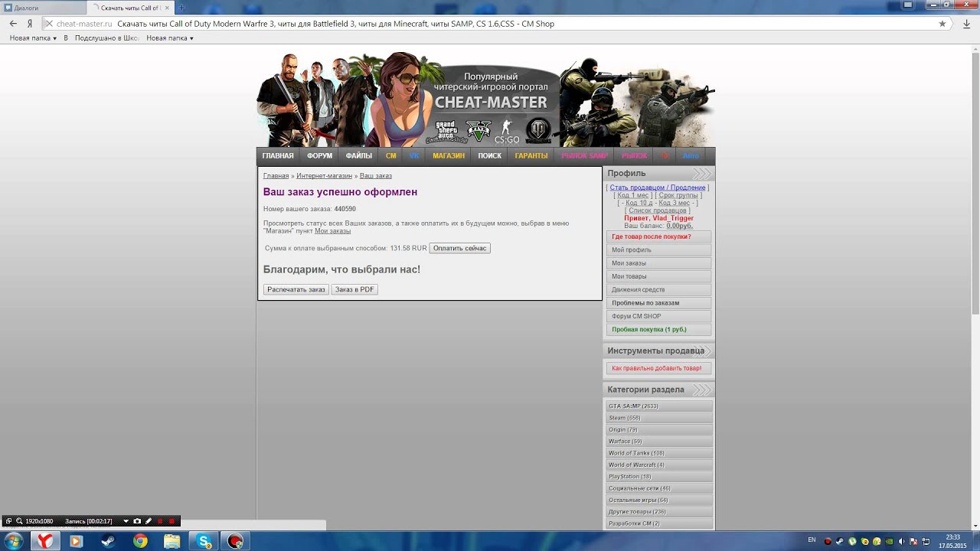Click the CHEAT-MASTER site banner

[x=485, y=99]
